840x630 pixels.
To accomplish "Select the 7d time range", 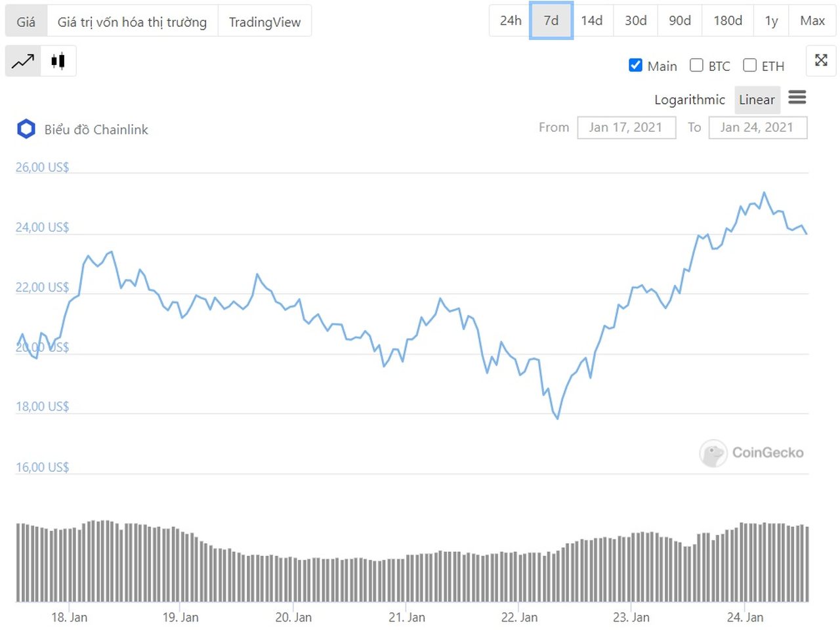I will point(551,20).
